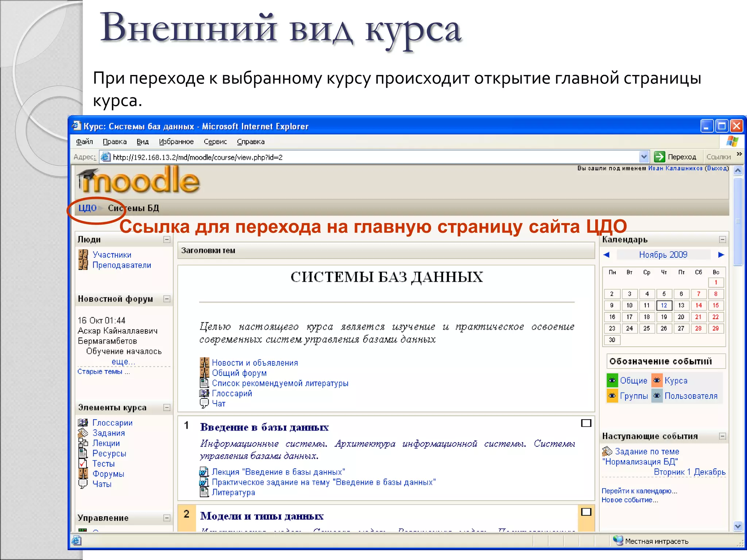Image resolution: width=747 pixels, height=560 pixels.
Task: Click the Участники people icon
Action: [x=83, y=254]
